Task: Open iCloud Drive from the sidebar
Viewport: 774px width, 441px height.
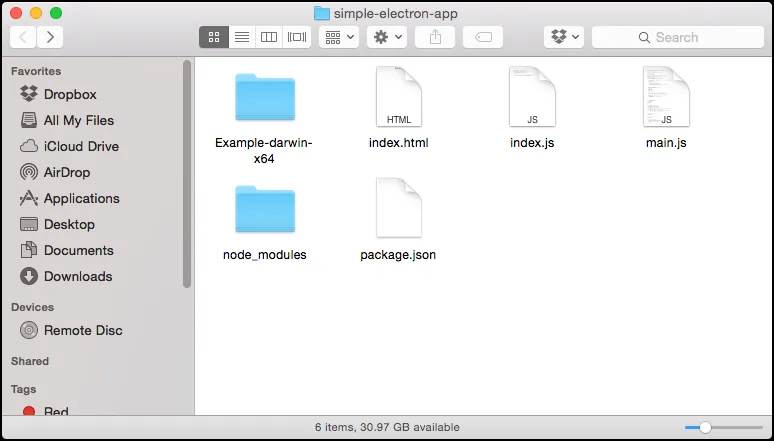Action: (x=70, y=147)
